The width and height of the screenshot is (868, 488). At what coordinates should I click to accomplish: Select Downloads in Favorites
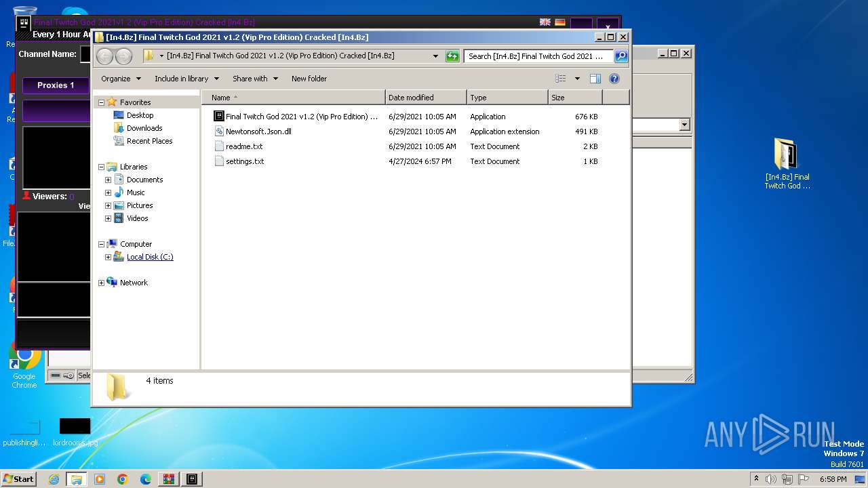144,128
